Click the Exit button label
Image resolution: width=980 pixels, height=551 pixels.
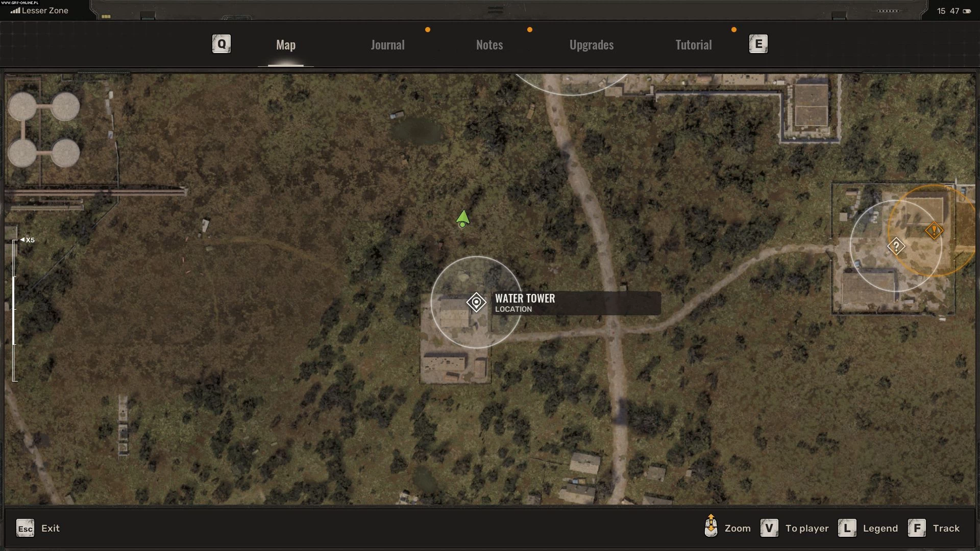pyautogui.click(x=51, y=529)
